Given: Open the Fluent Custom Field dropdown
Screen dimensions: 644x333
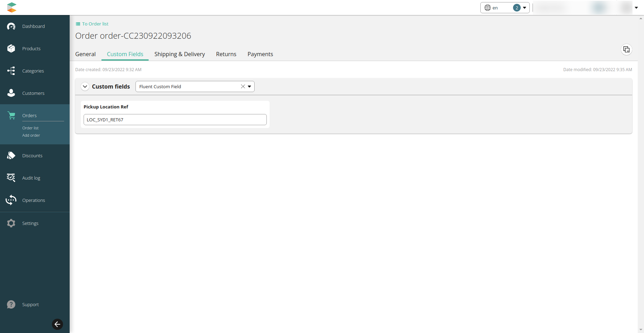Looking at the screenshot, I should (x=249, y=86).
